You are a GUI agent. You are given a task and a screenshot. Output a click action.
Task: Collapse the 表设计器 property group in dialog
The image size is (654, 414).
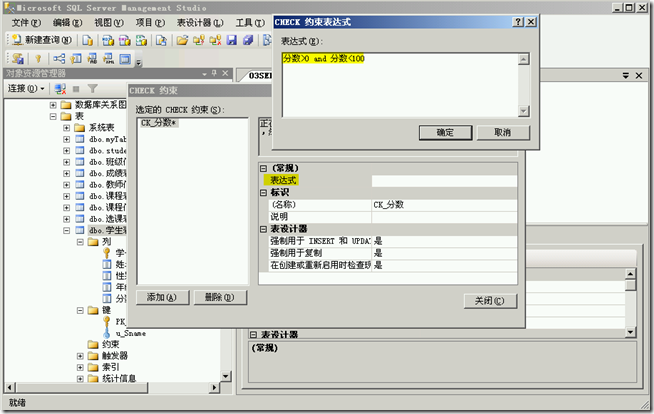coord(263,229)
